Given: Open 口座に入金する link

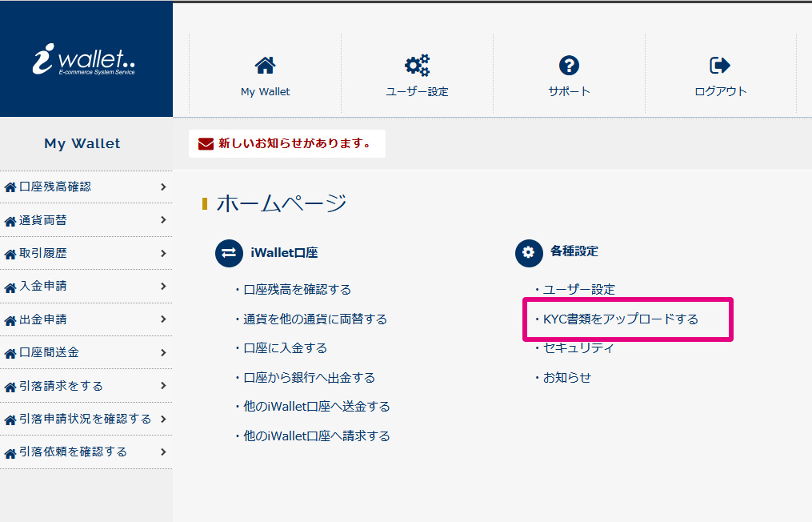Looking at the screenshot, I should pyautogui.click(x=286, y=347).
